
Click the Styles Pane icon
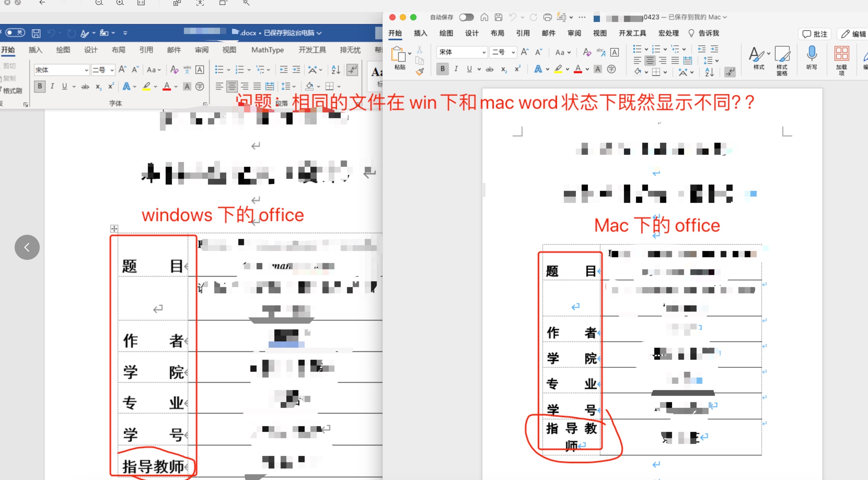pos(782,54)
